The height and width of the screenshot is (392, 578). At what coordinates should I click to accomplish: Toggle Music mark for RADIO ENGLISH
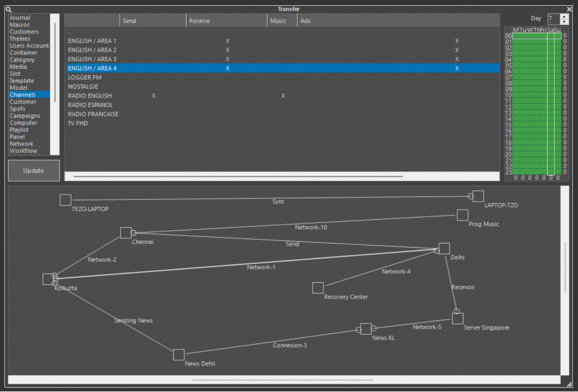[x=283, y=96]
